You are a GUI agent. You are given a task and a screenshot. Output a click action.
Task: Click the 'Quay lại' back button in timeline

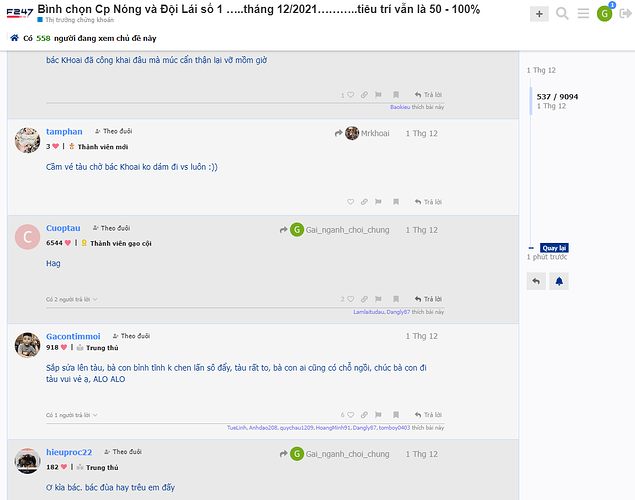pyautogui.click(x=554, y=248)
